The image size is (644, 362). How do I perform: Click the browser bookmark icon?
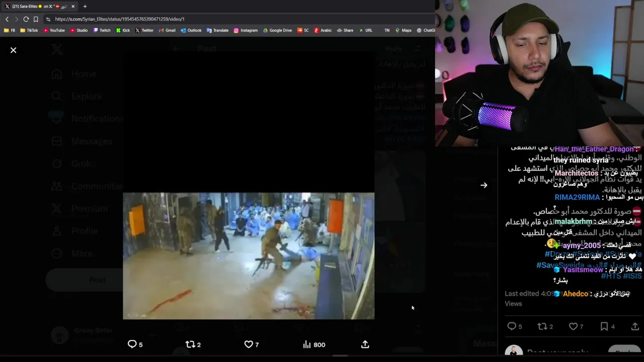[36, 19]
